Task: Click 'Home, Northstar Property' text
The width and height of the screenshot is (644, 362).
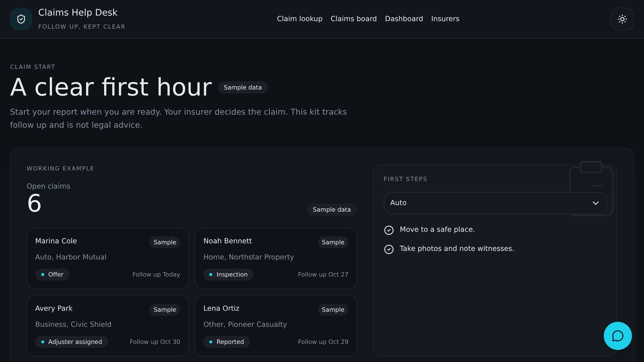Action: (x=249, y=257)
